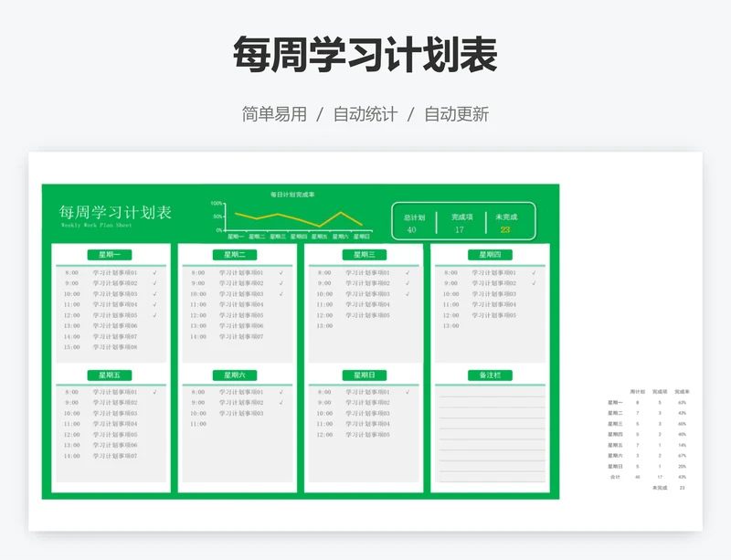
Task: Click the 星期三 green header label
Action: (364, 255)
